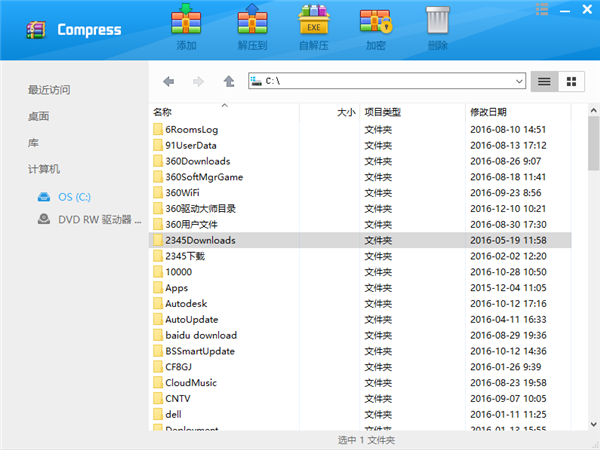
Task: Go up one folder level arrow
Action: [x=229, y=81]
